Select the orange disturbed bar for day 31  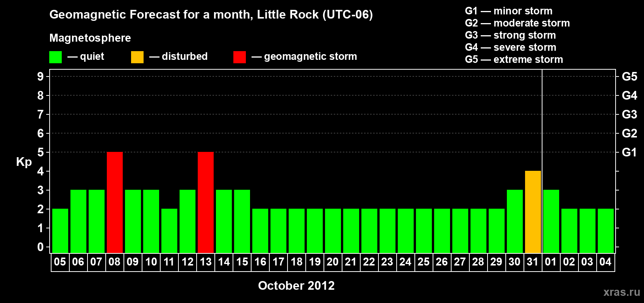(x=533, y=212)
